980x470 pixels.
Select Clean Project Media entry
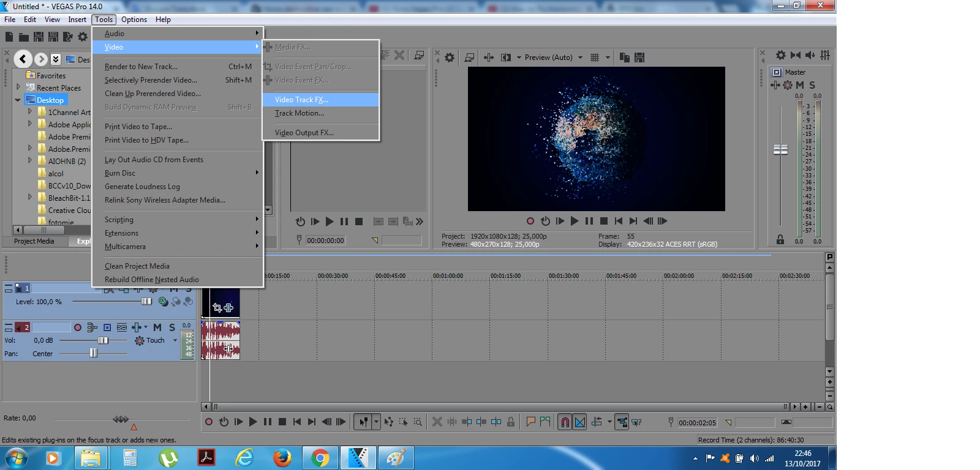tap(178, 266)
